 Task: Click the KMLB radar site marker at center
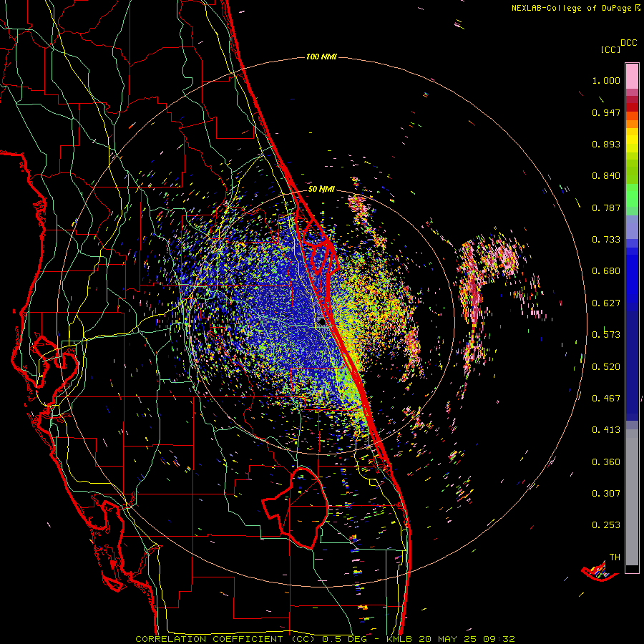[x=321, y=323]
